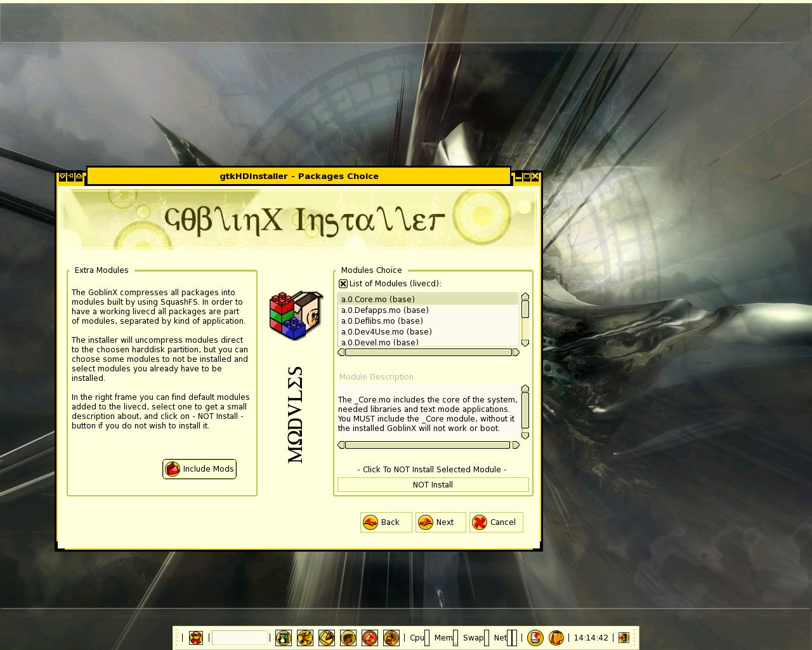Click the module list horizontal scroll-right arrow
This screenshot has width=812, height=650.
[x=516, y=352]
